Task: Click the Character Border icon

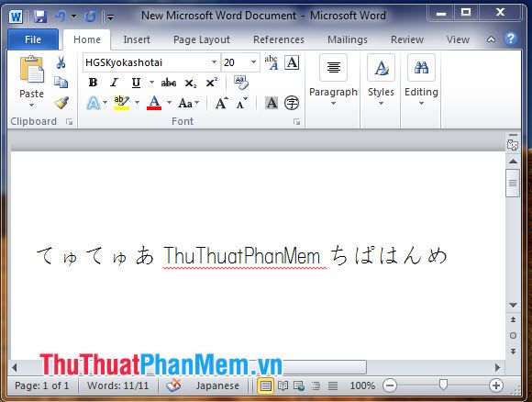Action: [x=292, y=62]
